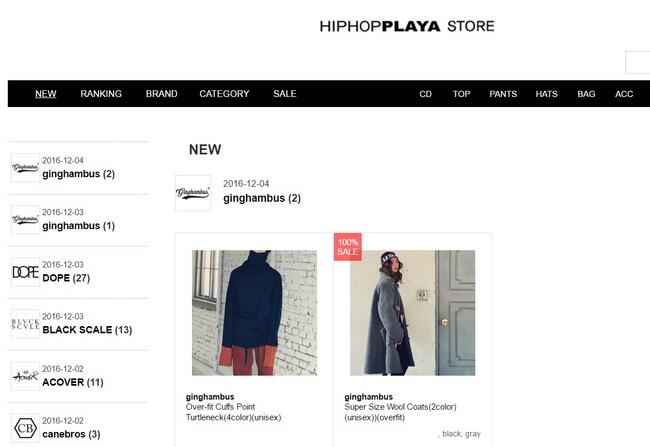Image resolution: width=650 pixels, height=447 pixels.
Task: Open the RANKING menu
Action: 101,94
